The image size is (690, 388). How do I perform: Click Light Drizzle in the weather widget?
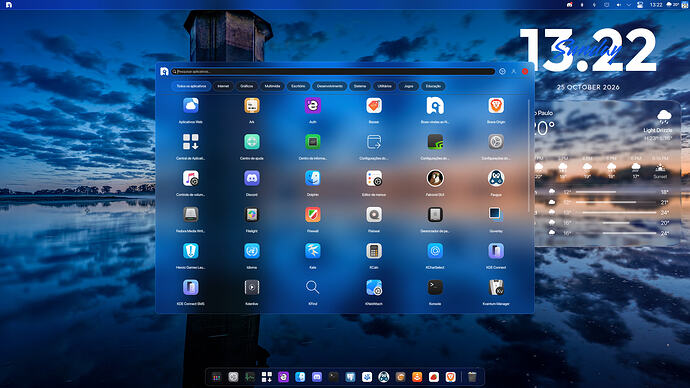pyautogui.click(x=657, y=130)
